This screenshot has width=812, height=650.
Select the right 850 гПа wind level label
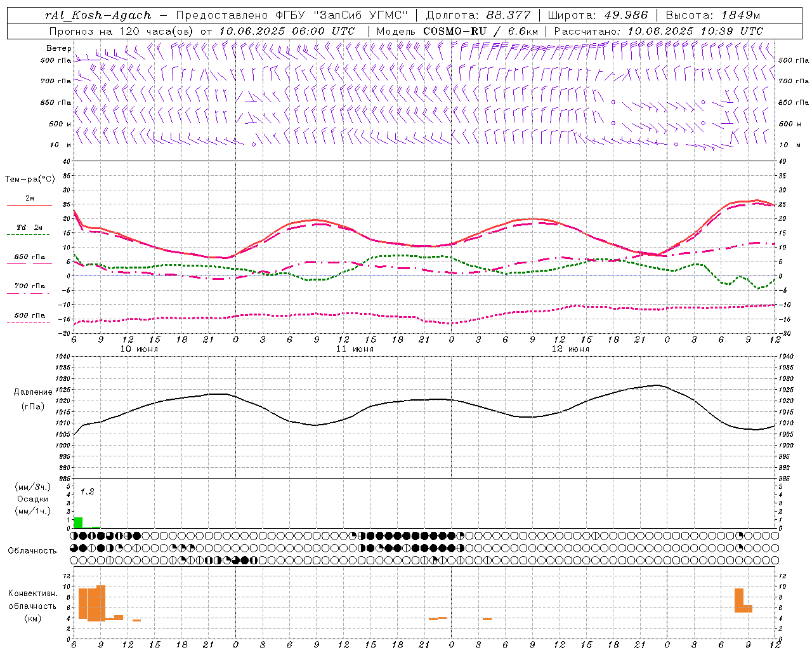tap(794, 102)
